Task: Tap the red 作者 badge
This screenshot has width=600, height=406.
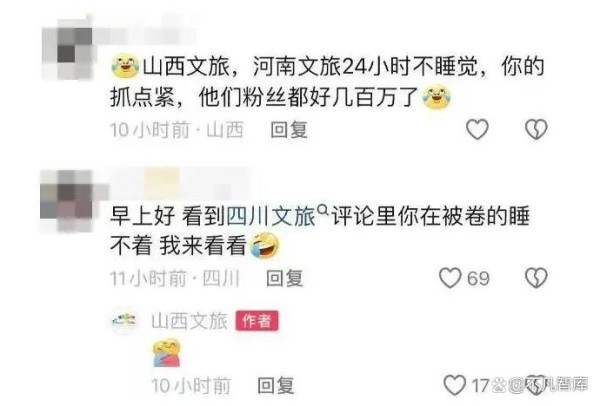Action: [x=257, y=321]
